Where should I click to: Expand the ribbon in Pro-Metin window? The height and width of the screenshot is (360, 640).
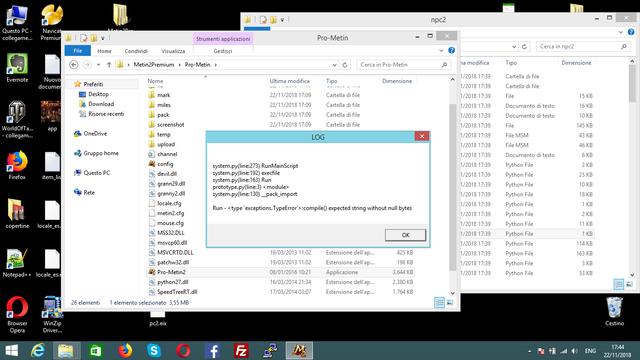tap(441, 51)
